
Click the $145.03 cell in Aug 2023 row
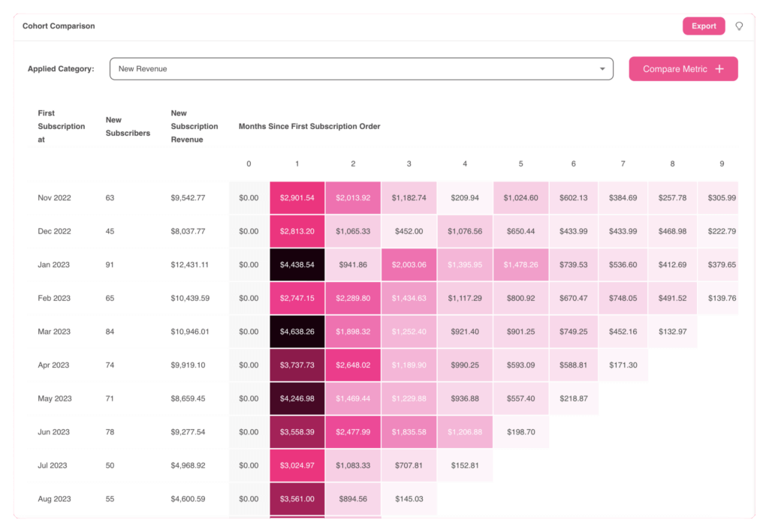tap(409, 498)
